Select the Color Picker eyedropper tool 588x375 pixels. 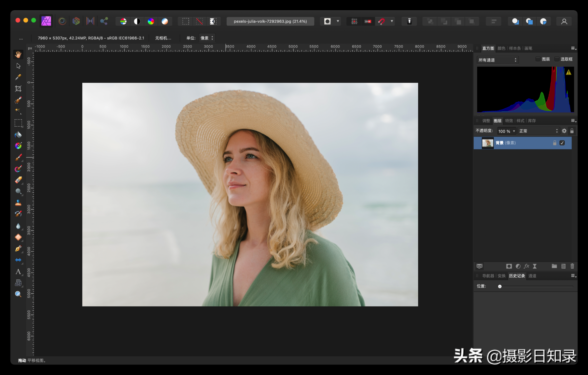click(x=18, y=77)
